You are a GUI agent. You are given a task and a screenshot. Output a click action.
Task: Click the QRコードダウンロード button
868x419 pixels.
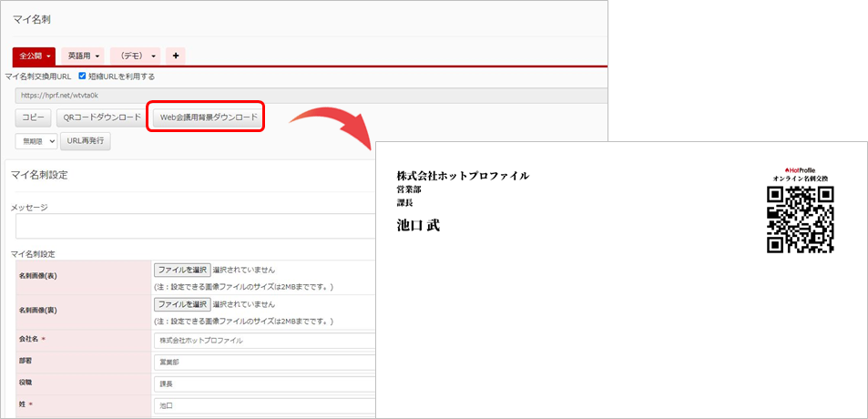(100, 118)
